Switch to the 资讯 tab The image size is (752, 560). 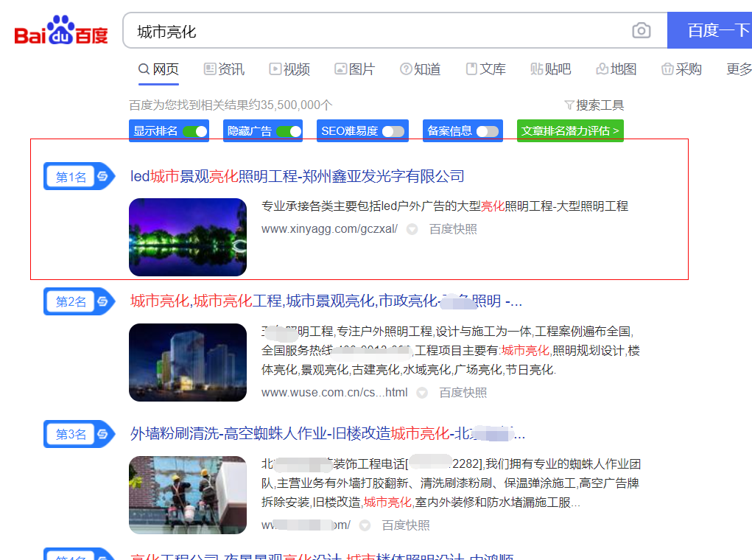[x=225, y=69]
